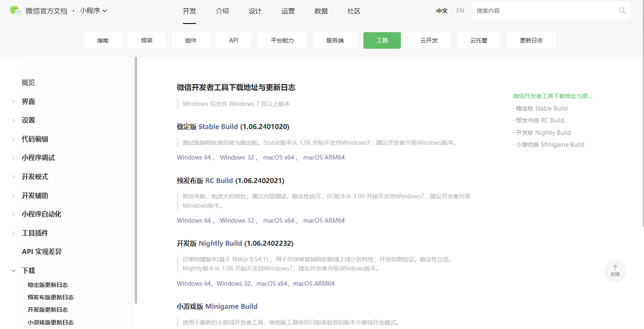The image size is (644, 329).
Task: Download RC Build macOS ARM64
Action: (324, 221)
